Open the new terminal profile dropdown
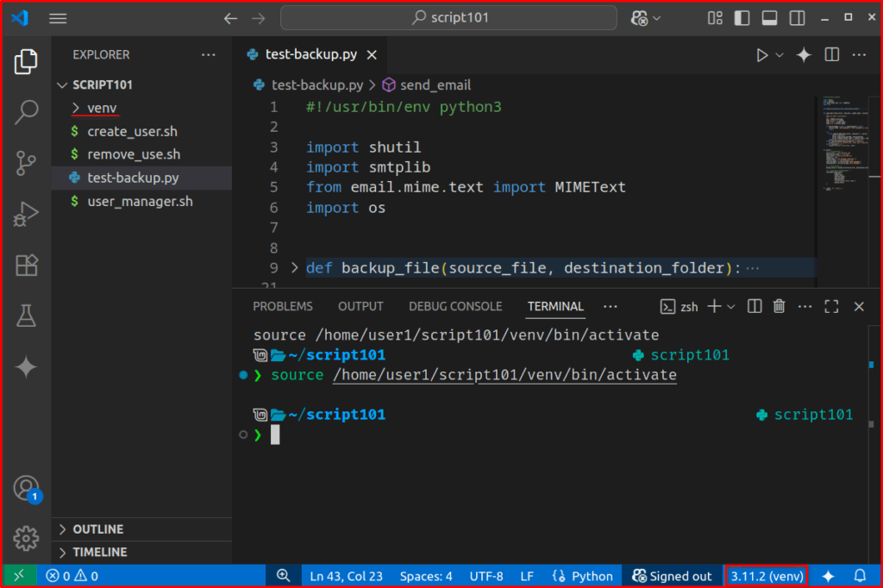Screen dimensions: 883x588 731,307
